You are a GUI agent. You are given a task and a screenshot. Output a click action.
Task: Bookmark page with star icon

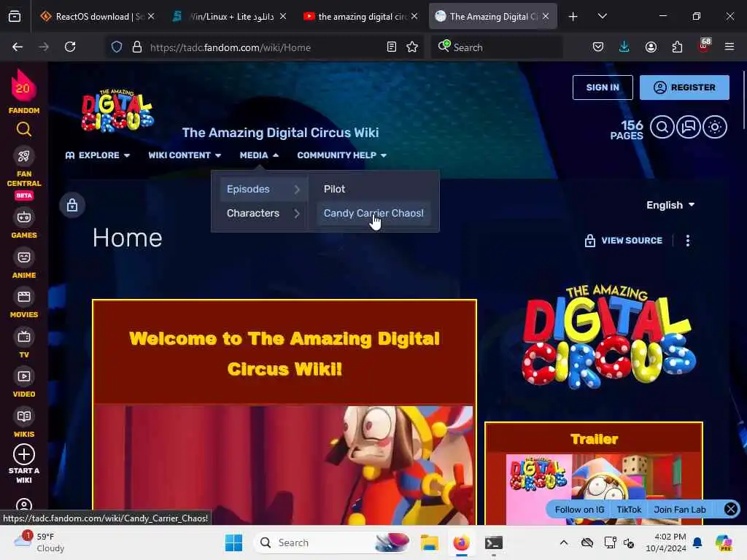click(412, 47)
